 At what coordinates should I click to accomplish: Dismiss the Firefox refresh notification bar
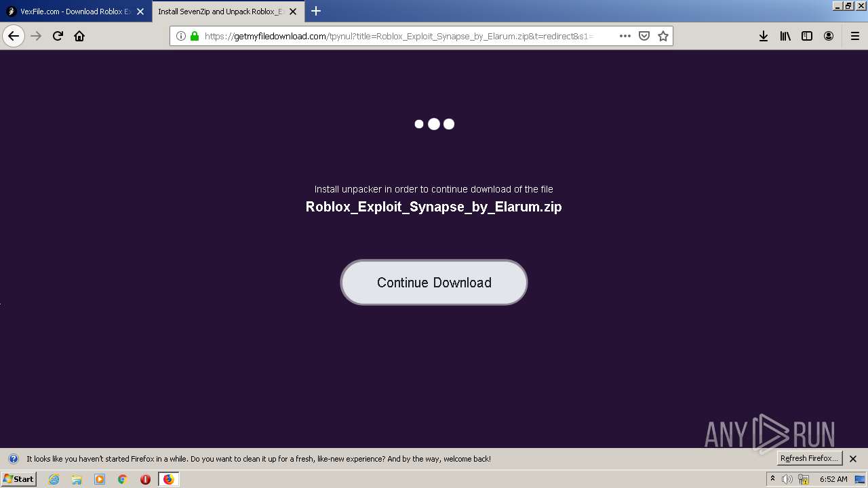point(853,459)
